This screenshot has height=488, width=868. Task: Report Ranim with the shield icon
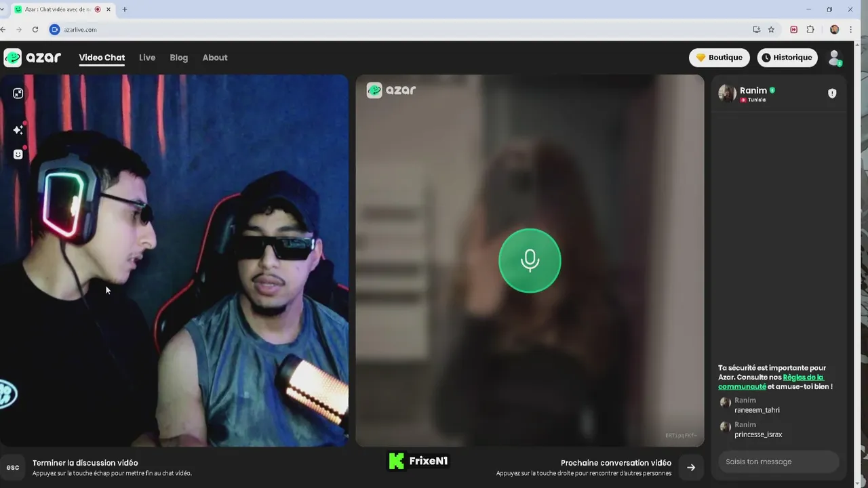click(832, 94)
